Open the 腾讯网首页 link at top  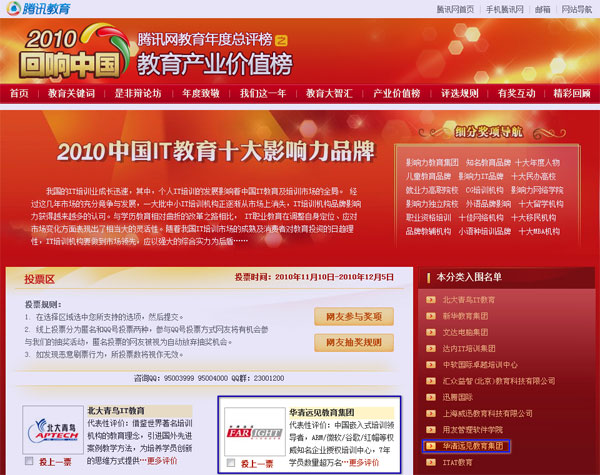click(455, 9)
